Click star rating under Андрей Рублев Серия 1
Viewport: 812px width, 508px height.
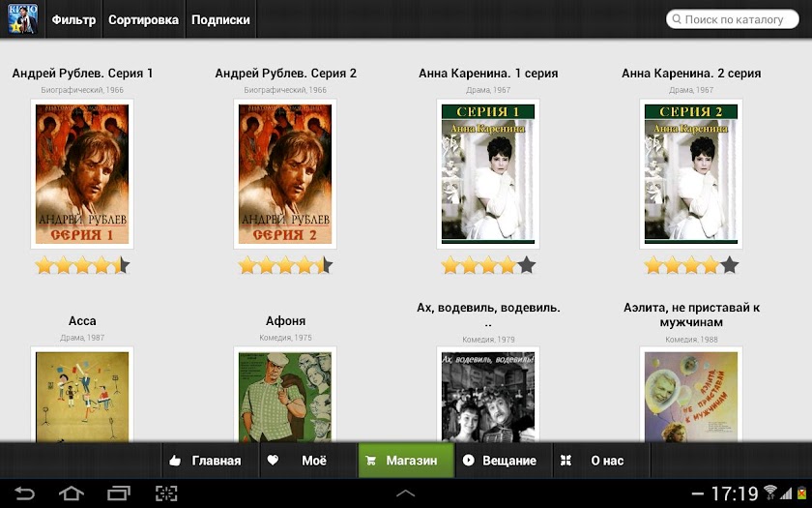(x=82, y=265)
